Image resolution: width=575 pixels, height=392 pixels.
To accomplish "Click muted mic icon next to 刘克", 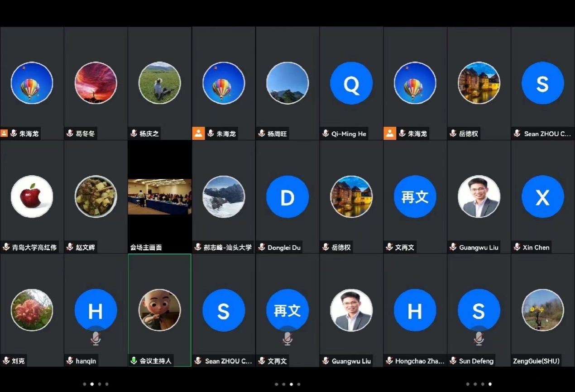I will (6, 361).
